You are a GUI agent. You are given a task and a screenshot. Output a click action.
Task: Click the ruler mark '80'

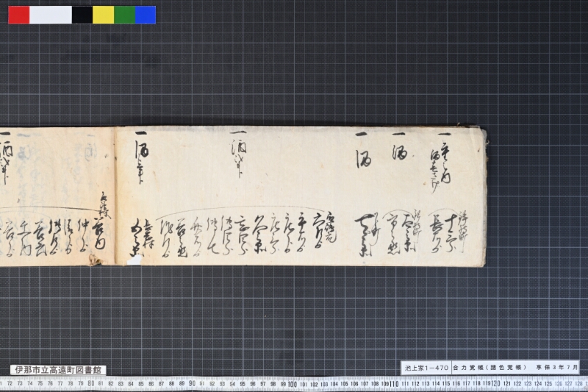pyautogui.click(x=90, y=384)
